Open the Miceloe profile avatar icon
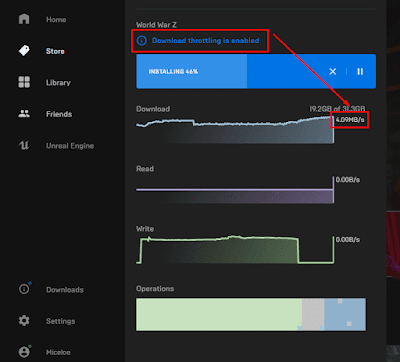Image resolution: width=400 pixels, height=362 pixels. pos(24,352)
